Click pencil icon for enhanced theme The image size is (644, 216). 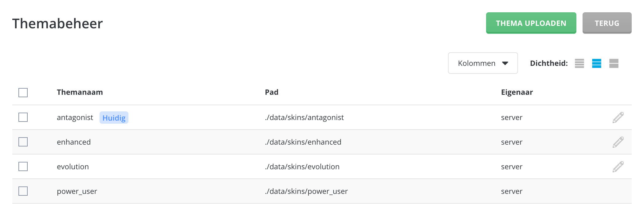point(618,142)
